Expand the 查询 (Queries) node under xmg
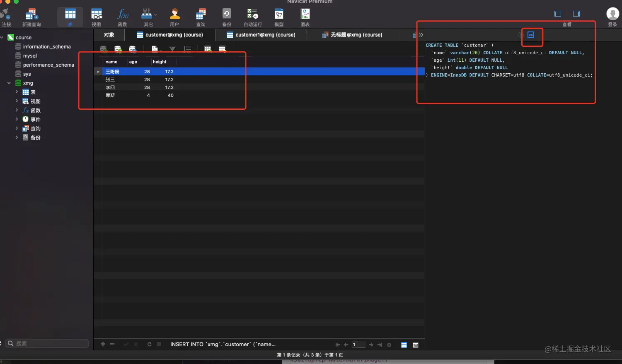The height and width of the screenshot is (364, 622). (17, 128)
